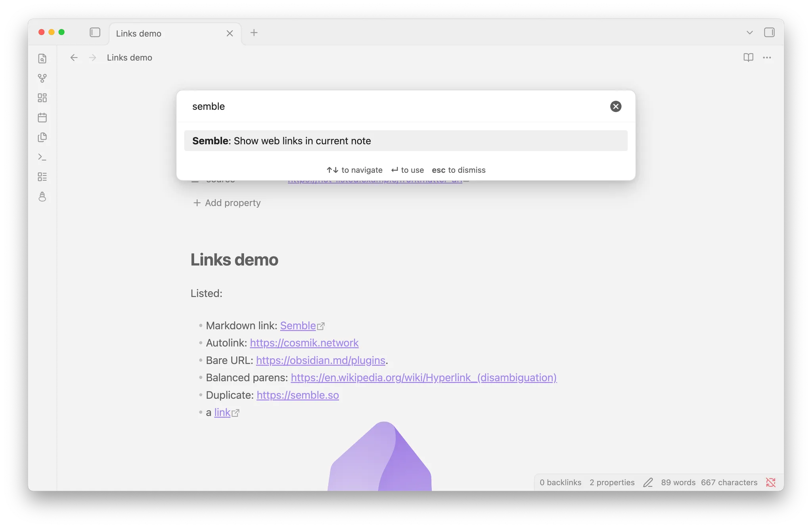This screenshot has height=528, width=812.
Task: Click the 89 words status entry
Action: 678,482
